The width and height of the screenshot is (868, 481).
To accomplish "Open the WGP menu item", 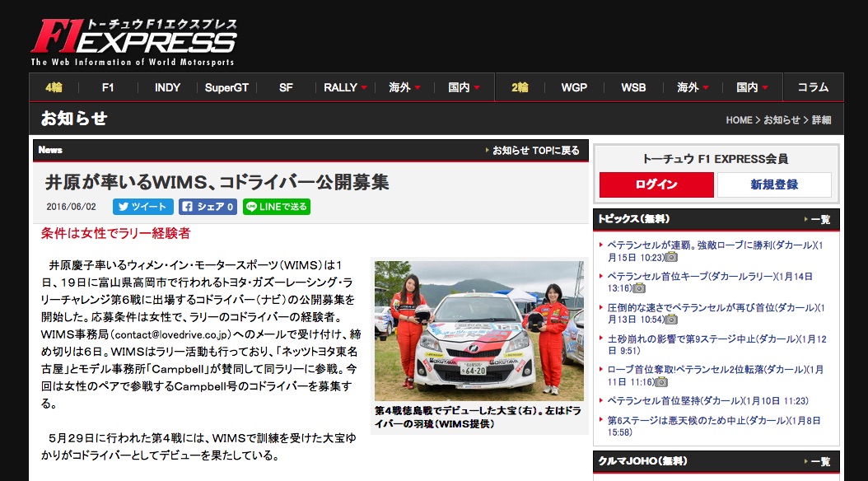I will (x=574, y=87).
